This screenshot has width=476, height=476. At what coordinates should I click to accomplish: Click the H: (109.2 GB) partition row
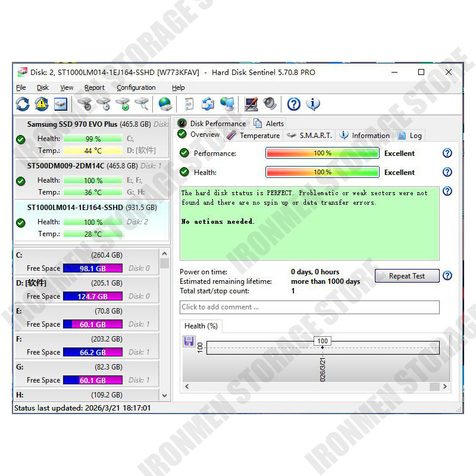[87, 394]
